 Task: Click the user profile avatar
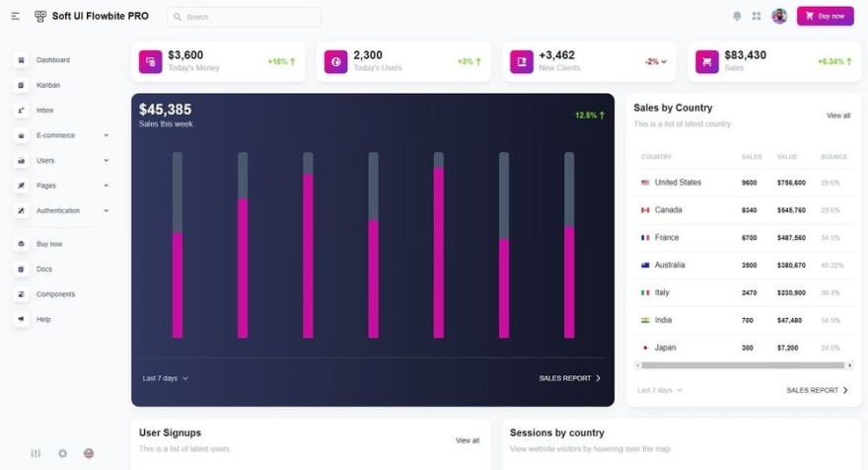779,16
